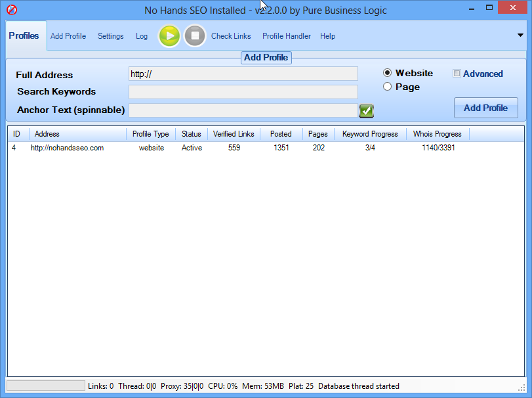Open the Profile Handler

[x=286, y=36]
